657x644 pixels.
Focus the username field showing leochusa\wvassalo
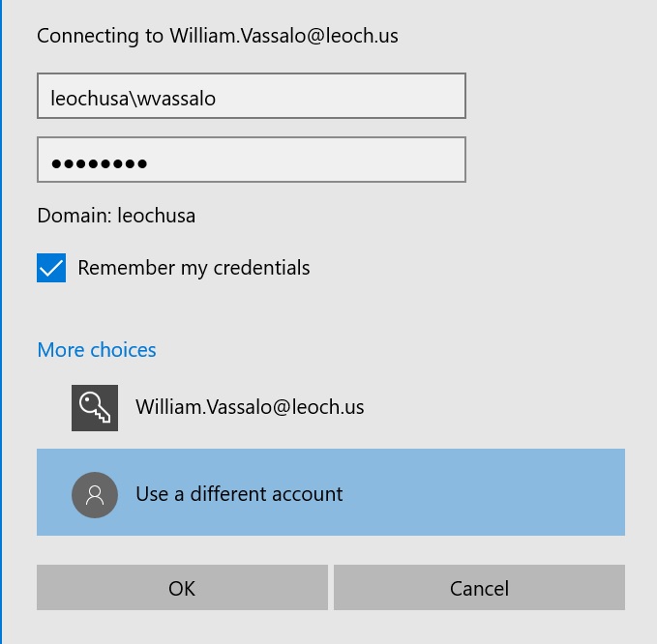point(252,96)
